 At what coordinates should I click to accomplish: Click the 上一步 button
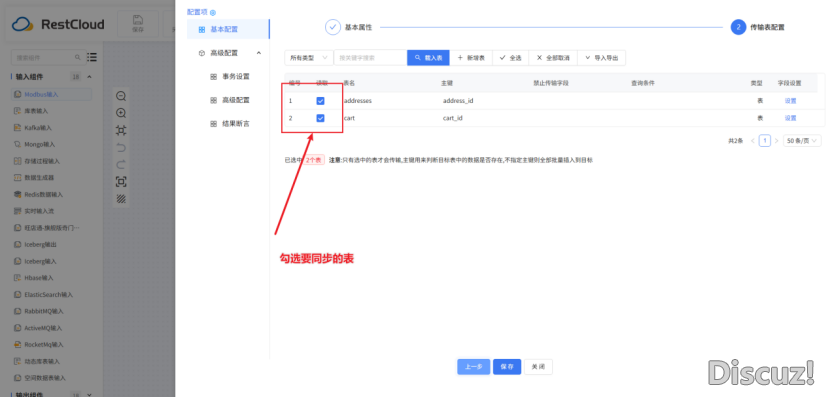click(x=474, y=367)
